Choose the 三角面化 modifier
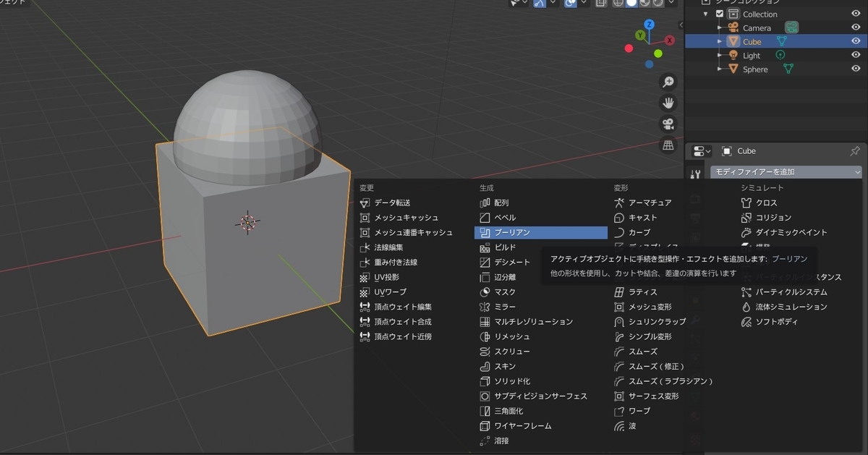Viewport: 868px width, 455px height. click(541, 411)
